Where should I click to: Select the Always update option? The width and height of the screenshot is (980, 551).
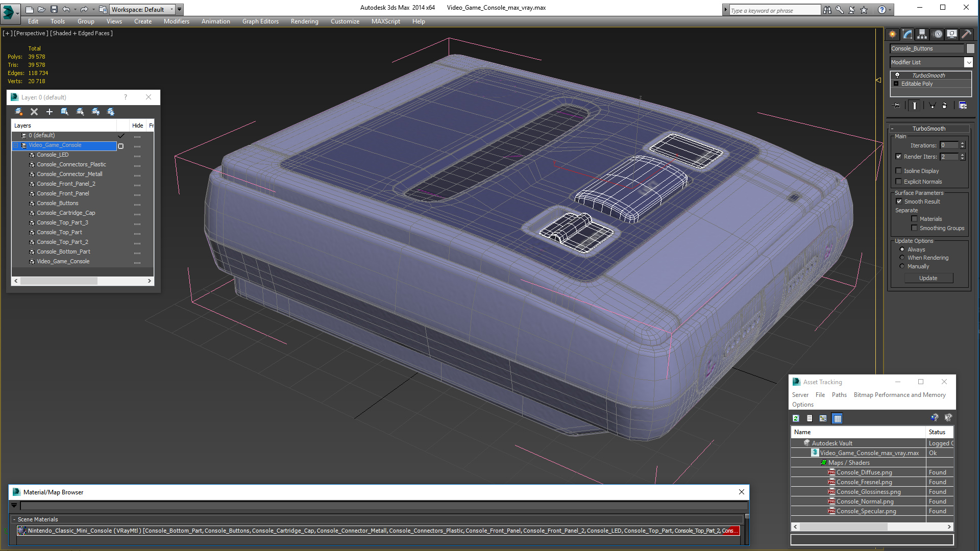[x=902, y=249]
